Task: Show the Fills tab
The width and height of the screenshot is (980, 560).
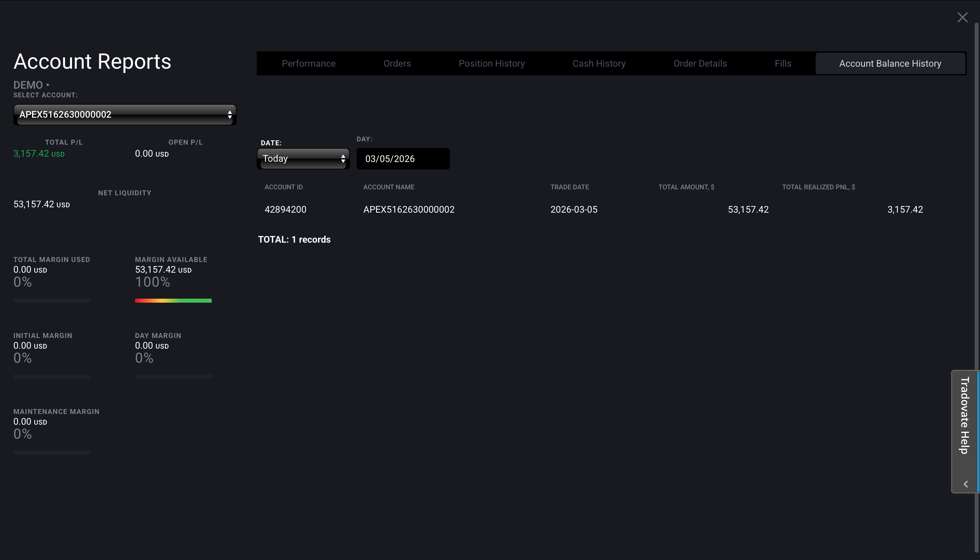Action: (783, 63)
